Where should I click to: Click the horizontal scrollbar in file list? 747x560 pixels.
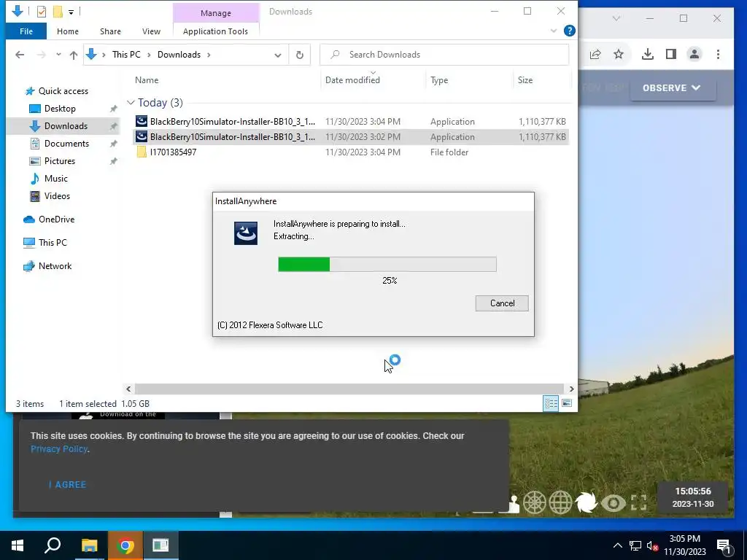tap(349, 389)
